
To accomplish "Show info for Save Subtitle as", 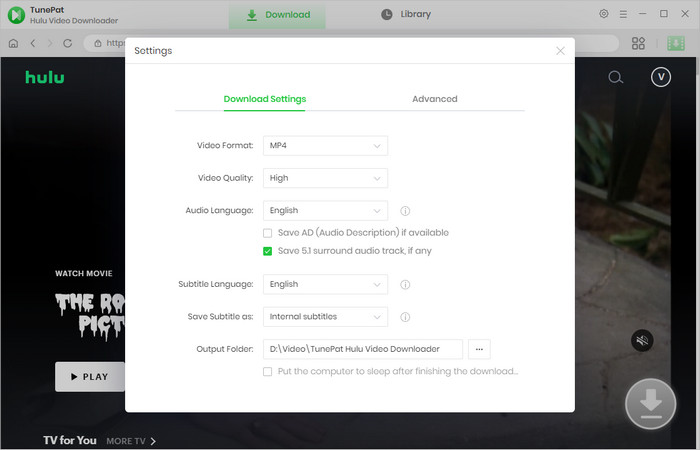I will pos(405,317).
